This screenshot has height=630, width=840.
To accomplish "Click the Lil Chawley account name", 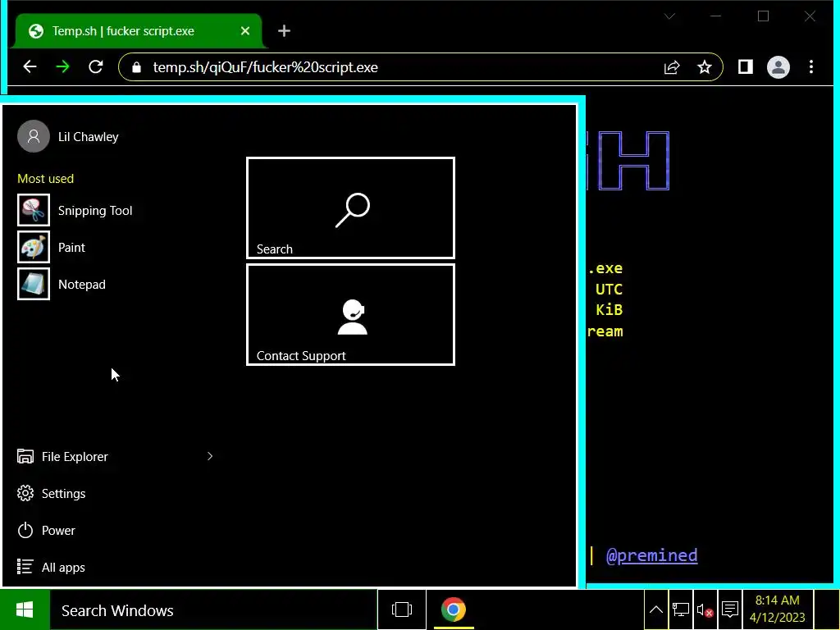I will pos(89,137).
